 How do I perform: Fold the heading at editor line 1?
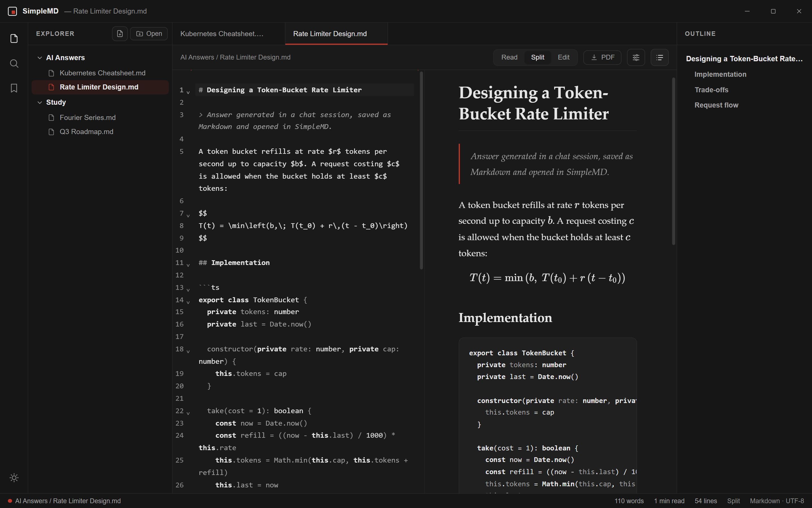[x=188, y=92]
